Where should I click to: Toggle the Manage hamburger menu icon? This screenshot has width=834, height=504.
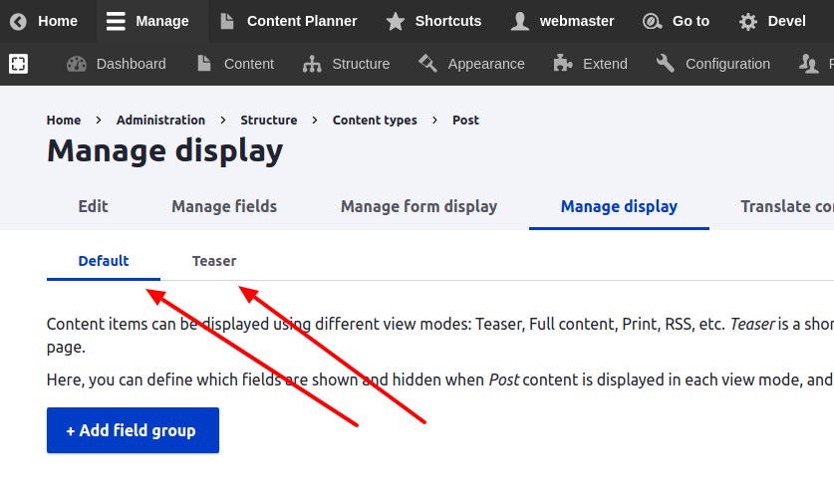(x=117, y=21)
